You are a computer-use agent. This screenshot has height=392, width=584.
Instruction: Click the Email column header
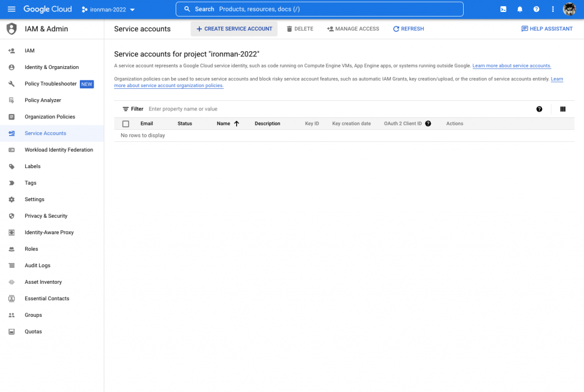click(147, 124)
